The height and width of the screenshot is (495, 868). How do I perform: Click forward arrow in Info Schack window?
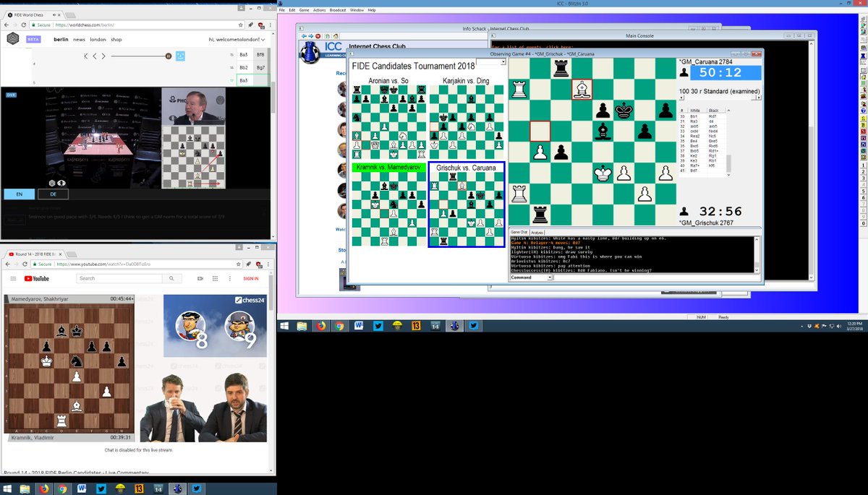(311, 35)
